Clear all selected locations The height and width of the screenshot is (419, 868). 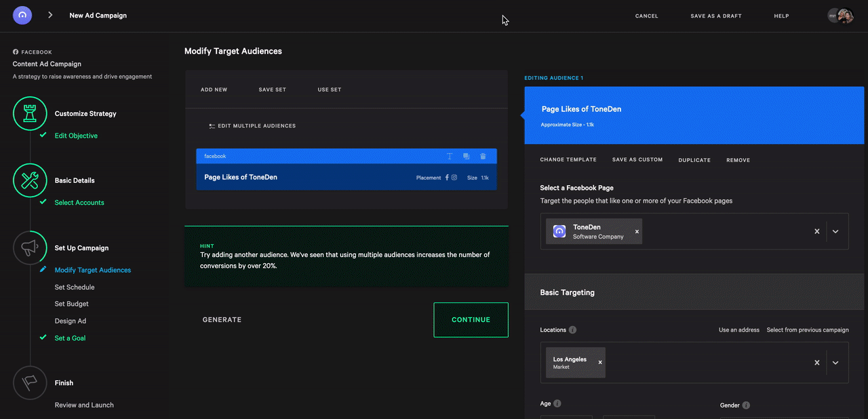point(817,363)
